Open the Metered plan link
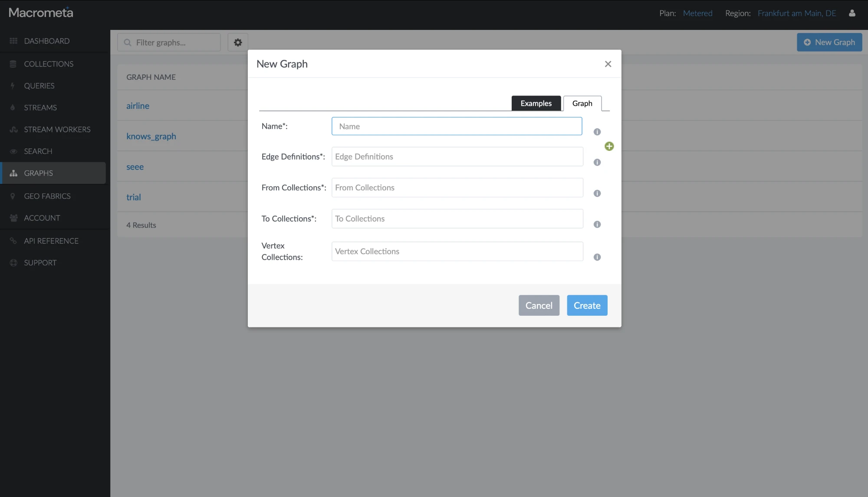The height and width of the screenshot is (497, 868). (697, 13)
